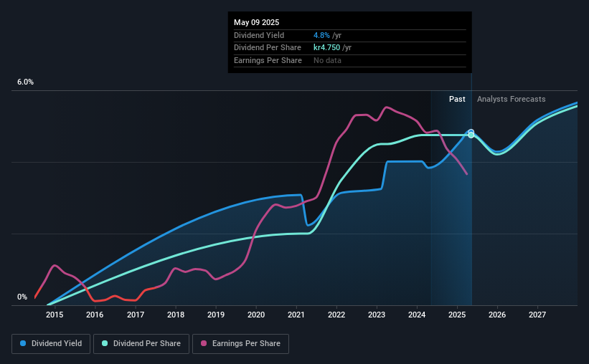Click the 2015 x-axis label
The image size is (589, 364).
pyautogui.click(x=55, y=315)
